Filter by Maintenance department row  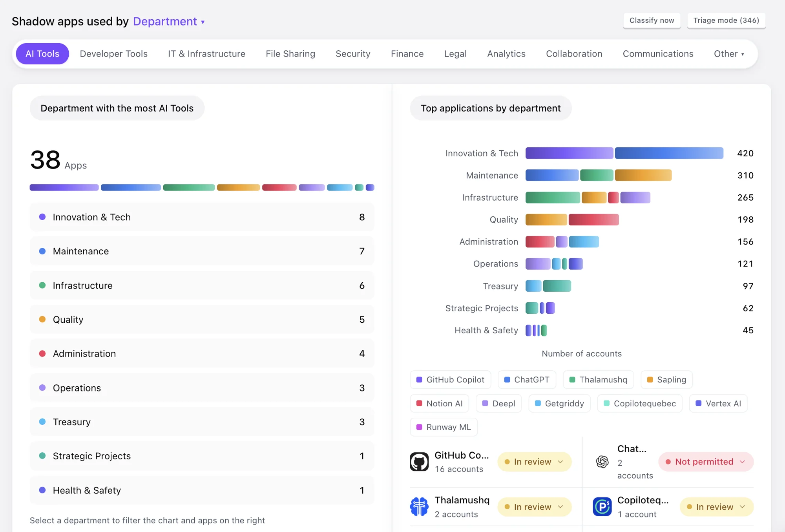pos(202,251)
